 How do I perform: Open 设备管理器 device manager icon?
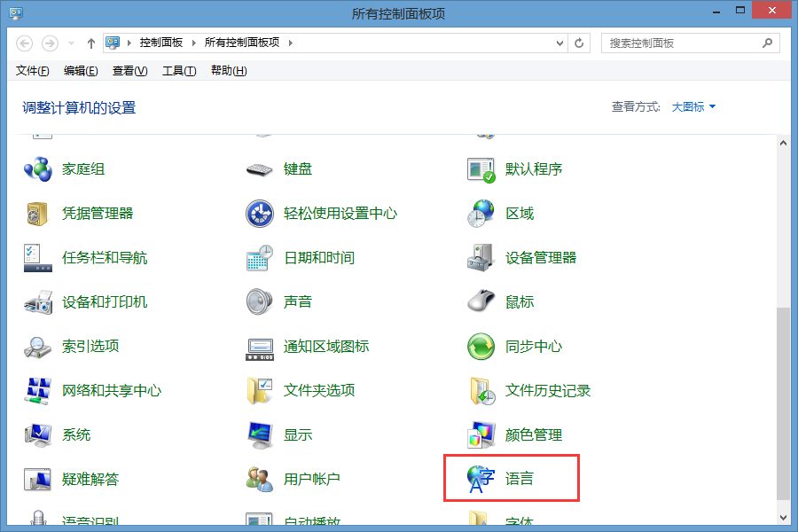(480, 258)
